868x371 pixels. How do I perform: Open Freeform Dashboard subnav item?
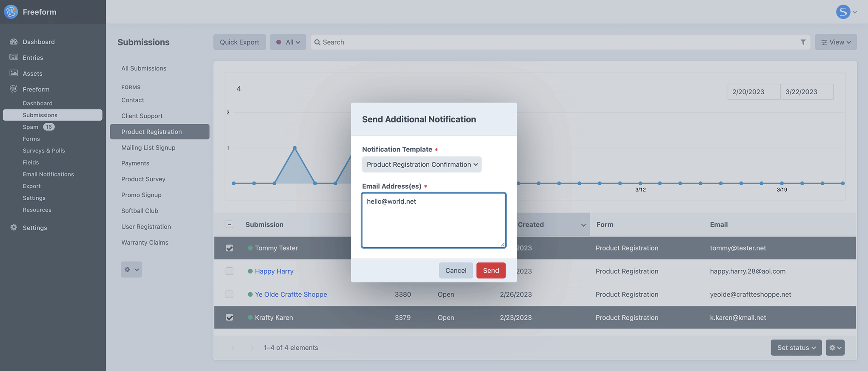[37, 103]
